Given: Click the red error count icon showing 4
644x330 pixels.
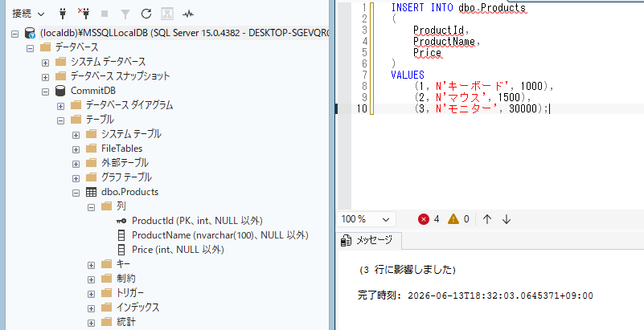Looking at the screenshot, I should pos(423,219).
